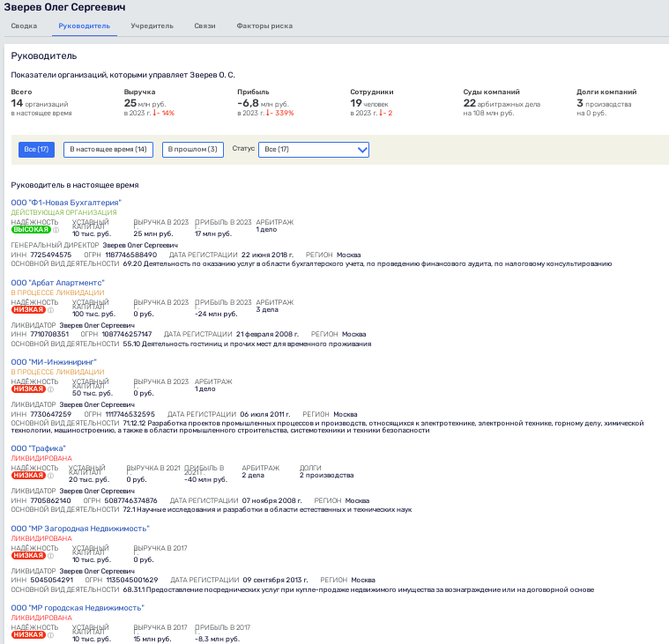The image size is (669, 644).
Task: Click НИЗКАЯ badge of Арбат Апартментс
Action: [x=28, y=309]
